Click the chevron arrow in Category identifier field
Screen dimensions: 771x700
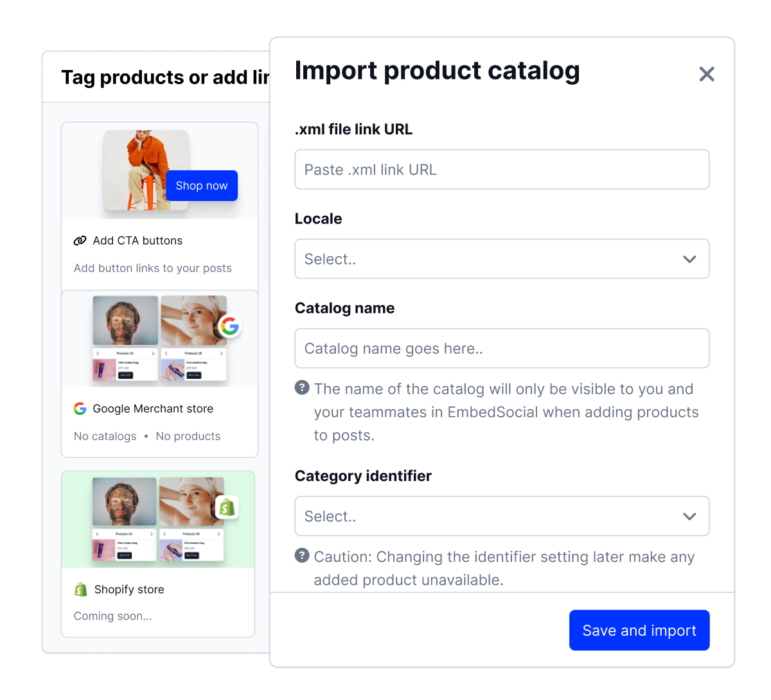[689, 516]
